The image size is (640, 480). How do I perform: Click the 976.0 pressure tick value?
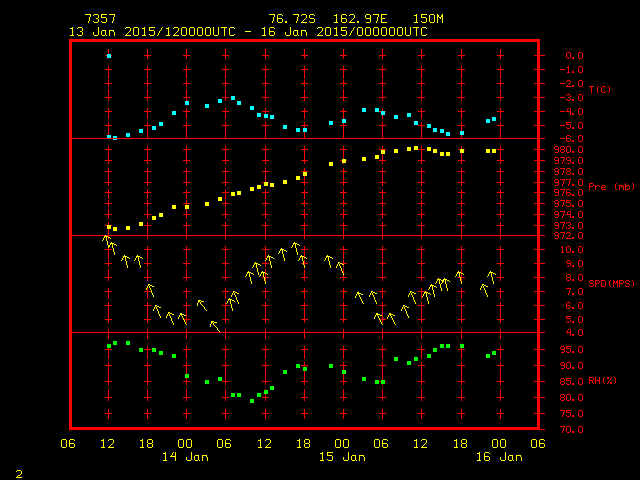tap(569, 193)
